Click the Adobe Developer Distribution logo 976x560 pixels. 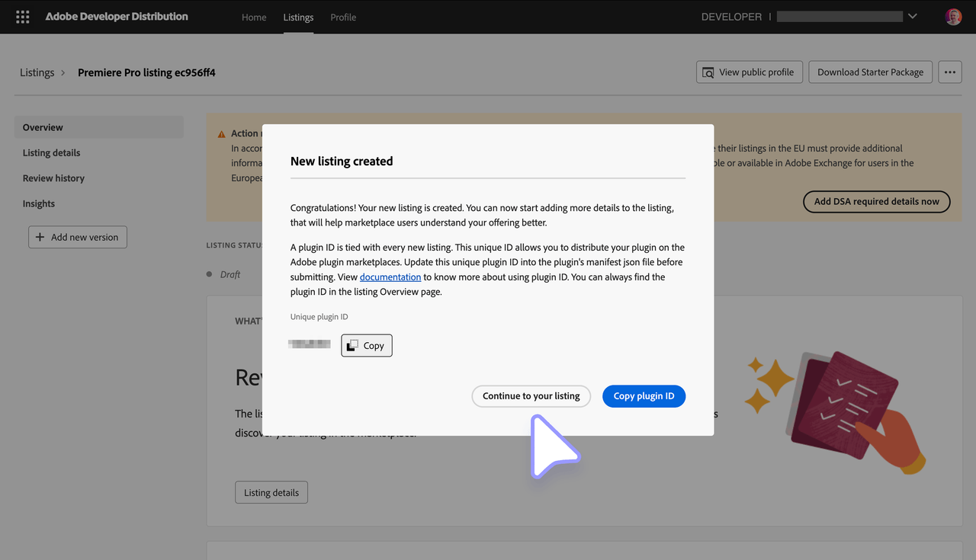point(116,16)
